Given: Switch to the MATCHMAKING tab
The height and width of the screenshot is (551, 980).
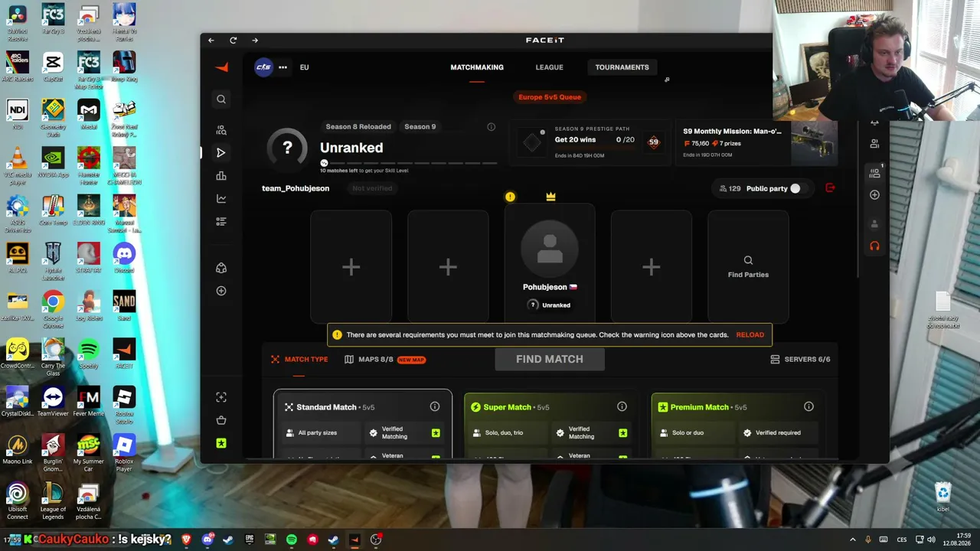Looking at the screenshot, I should (x=477, y=67).
